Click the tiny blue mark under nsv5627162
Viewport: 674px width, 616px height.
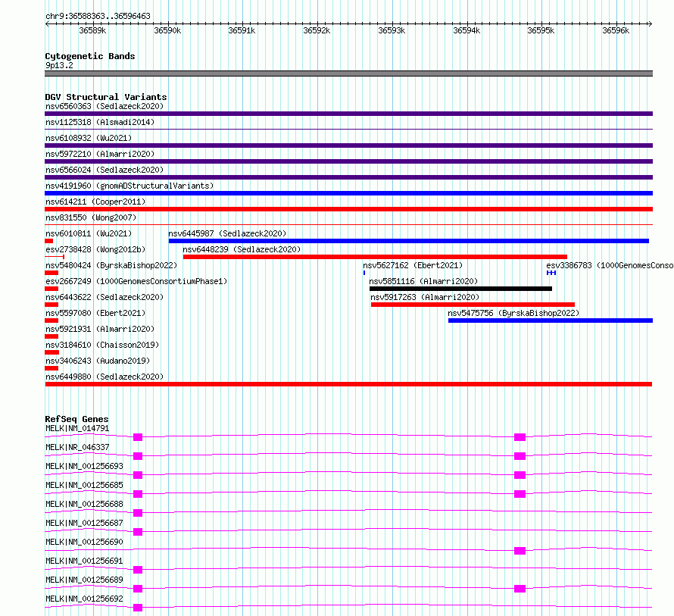[364, 273]
